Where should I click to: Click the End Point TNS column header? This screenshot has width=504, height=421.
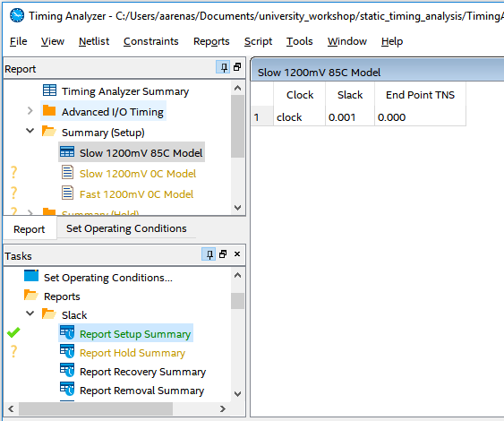click(x=420, y=95)
